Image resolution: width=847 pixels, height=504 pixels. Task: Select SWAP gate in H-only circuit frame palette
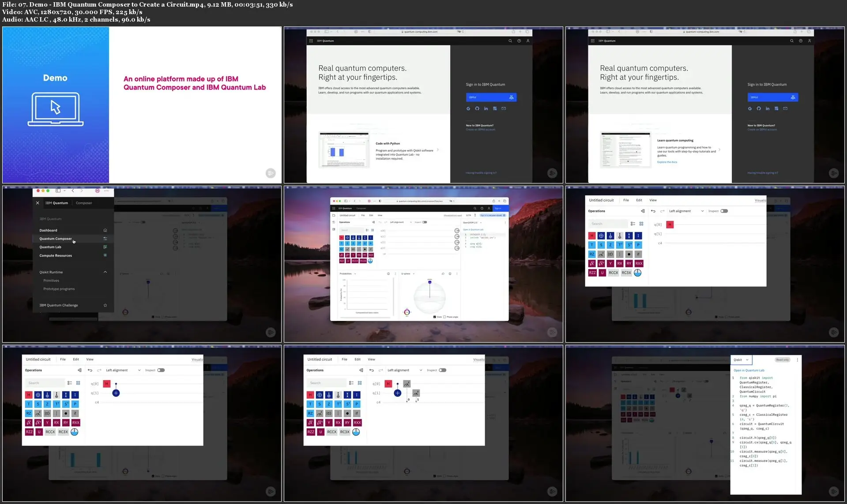tap(629, 236)
